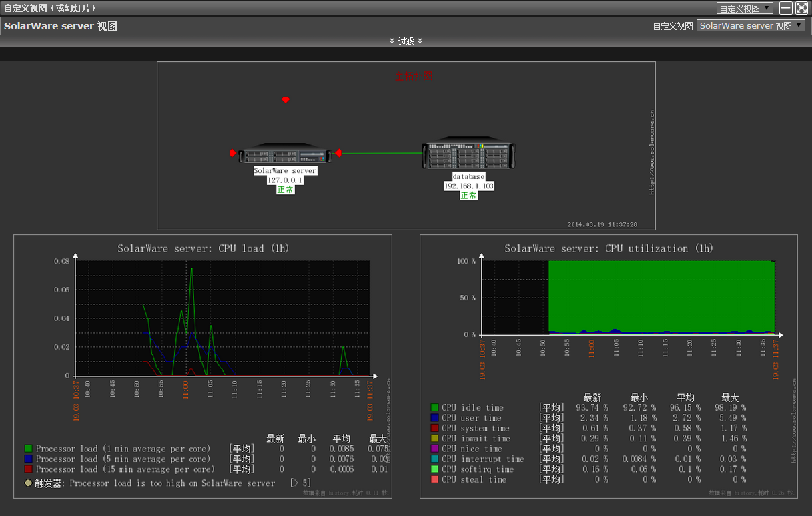Click blue swatch for CPU user time

coord(435,418)
